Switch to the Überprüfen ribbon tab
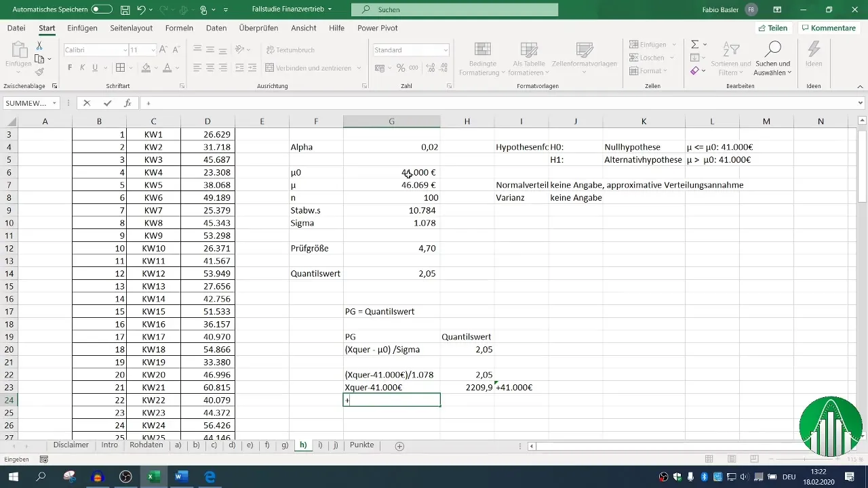Image resolution: width=868 pixels, height=488 pixels. [259, 28]
